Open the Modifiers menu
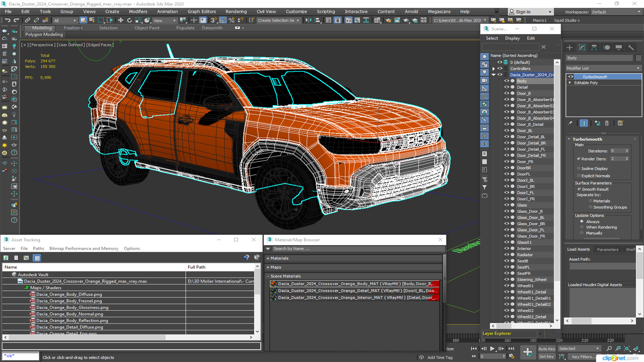644x362 pixels. [x=138, y=11]
